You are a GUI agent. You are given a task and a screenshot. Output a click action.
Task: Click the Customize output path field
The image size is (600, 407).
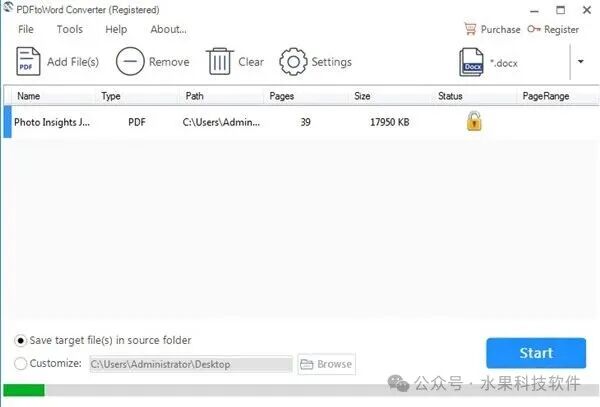tap(191, 364)
